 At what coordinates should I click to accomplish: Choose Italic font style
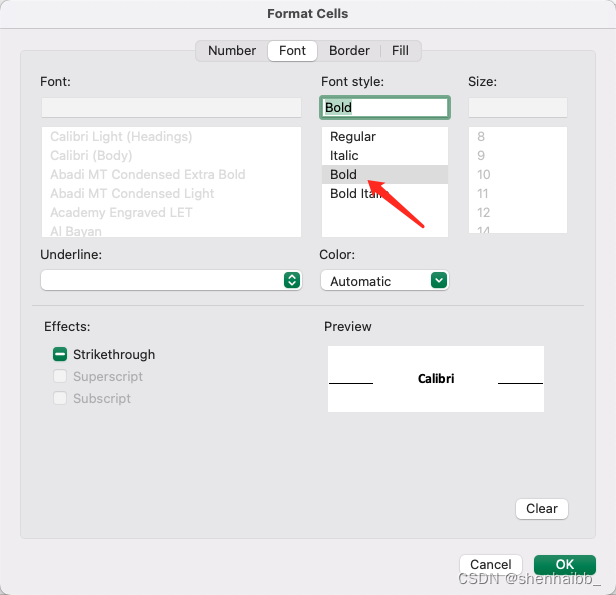pyautogui.click(x=385, y=156)
